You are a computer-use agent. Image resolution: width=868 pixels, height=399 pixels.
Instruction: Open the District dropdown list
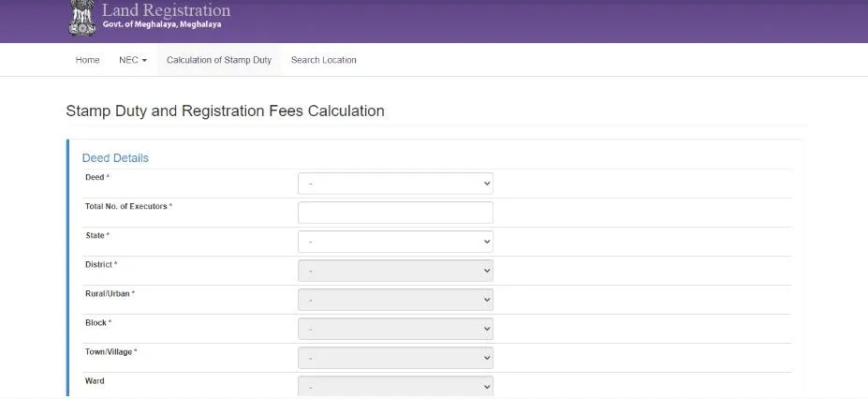[394, 271]
